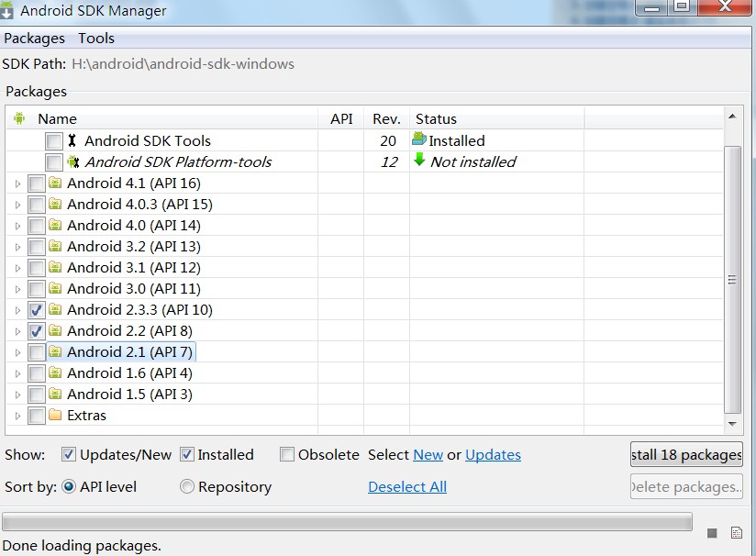The height and width of the screenshot is (556, 756).
Task: Click the Status column header
Action: (496, 118)
